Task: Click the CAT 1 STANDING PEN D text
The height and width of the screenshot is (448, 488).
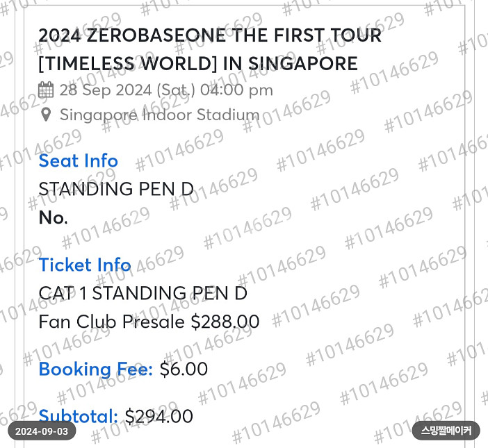Action: (143, 293)
